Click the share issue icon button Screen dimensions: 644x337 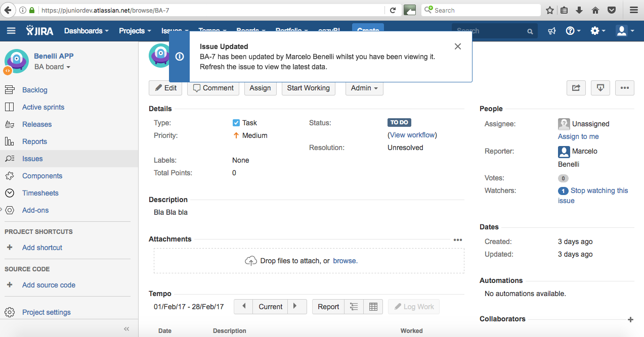576,88
